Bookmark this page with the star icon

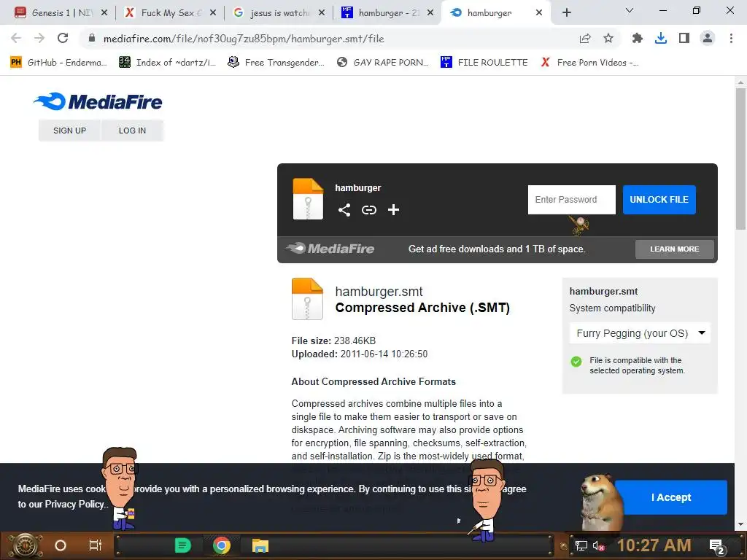(608, 38)
